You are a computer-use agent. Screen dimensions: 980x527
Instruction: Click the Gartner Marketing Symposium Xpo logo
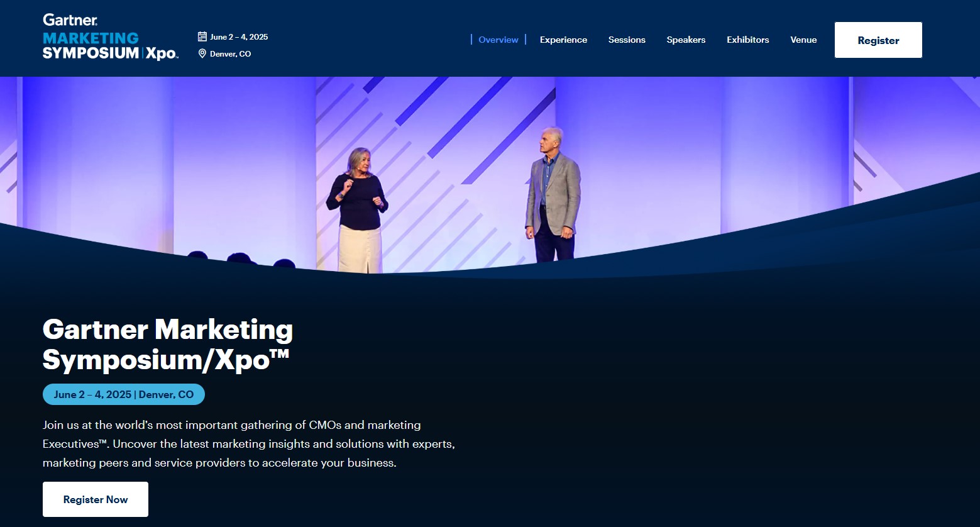(111, 37)
